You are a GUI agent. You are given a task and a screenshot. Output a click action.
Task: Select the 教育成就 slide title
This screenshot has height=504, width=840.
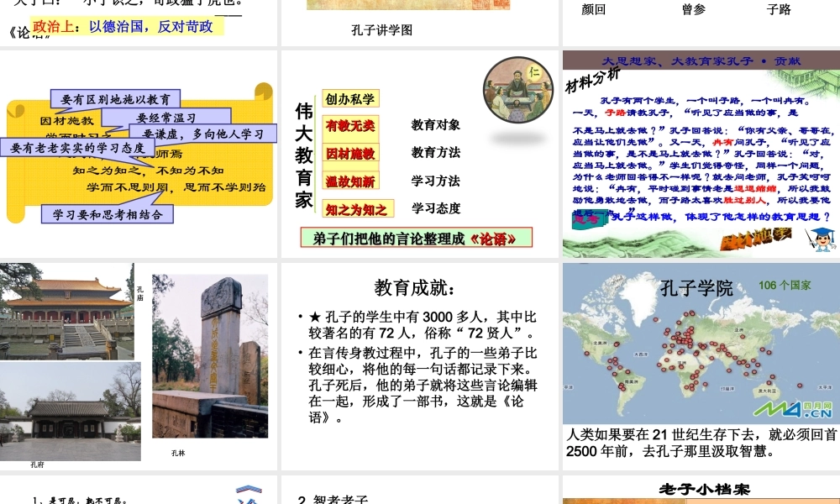coord(417,288)
